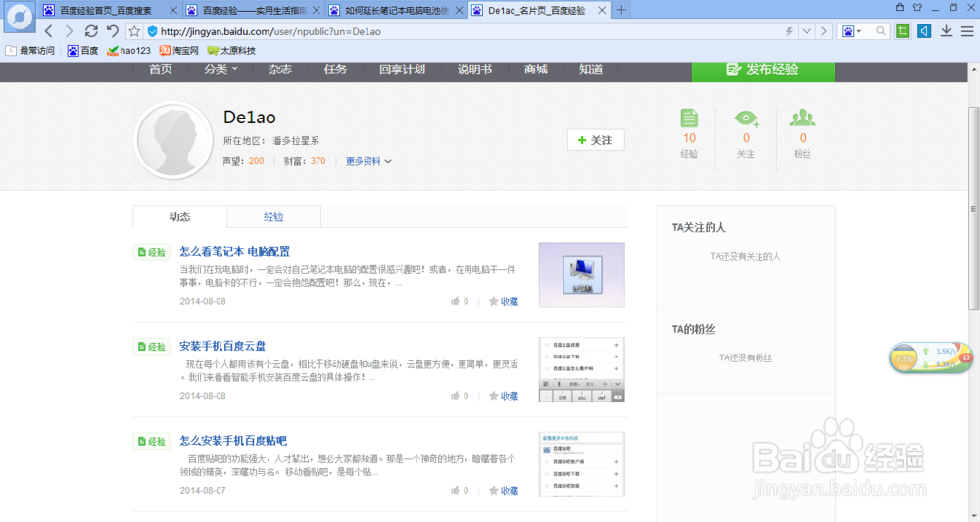Click the green 发布经验 button
The image size is (980, 522).
pyautogui.click(x=762, y=71)
